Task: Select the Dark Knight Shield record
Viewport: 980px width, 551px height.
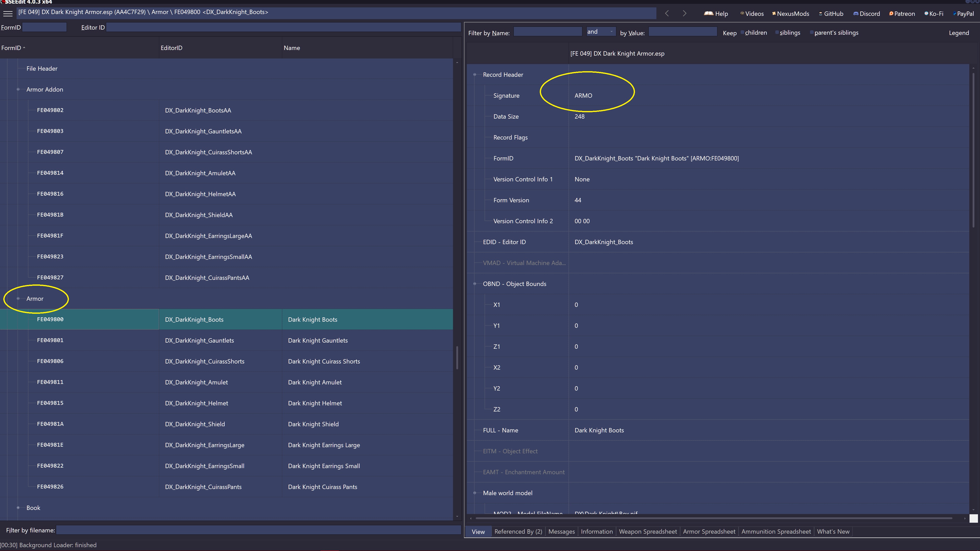Action: click(x=226, y=424)
